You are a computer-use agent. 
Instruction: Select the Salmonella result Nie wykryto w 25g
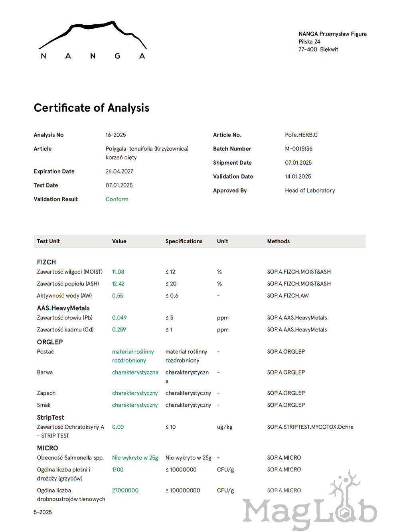(135, 458)
